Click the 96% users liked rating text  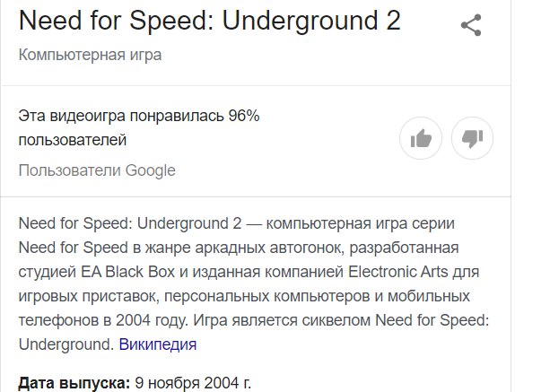139,117
